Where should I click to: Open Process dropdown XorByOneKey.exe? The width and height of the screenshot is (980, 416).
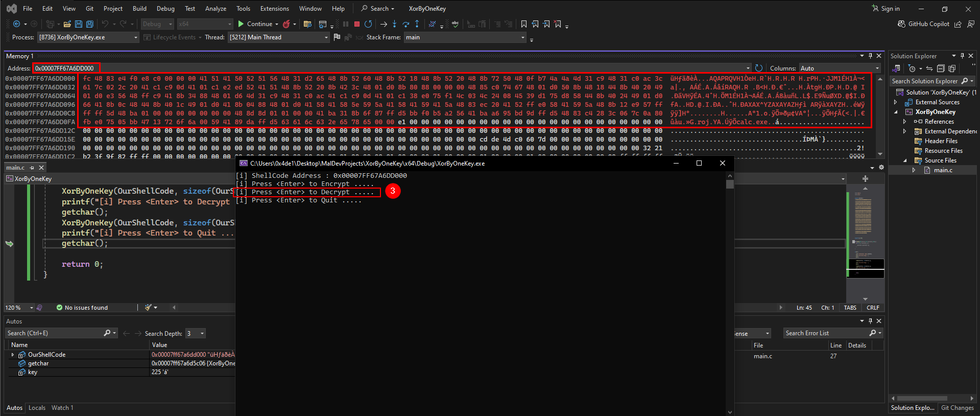tap(88, 37)
